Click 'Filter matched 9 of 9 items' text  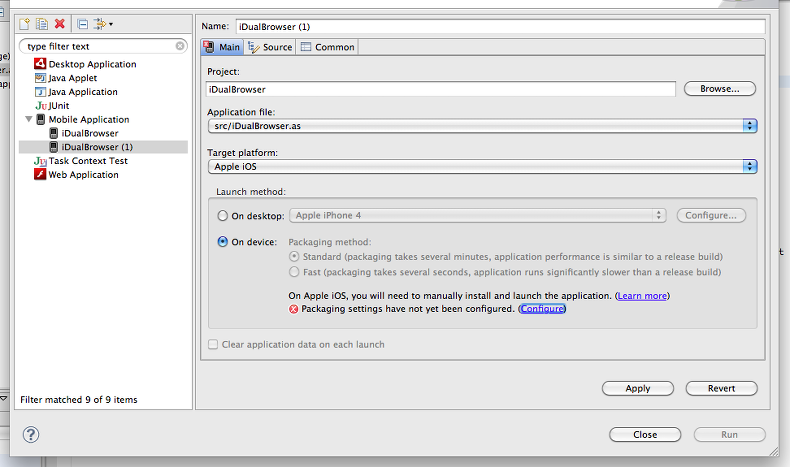tap(79, 399)
